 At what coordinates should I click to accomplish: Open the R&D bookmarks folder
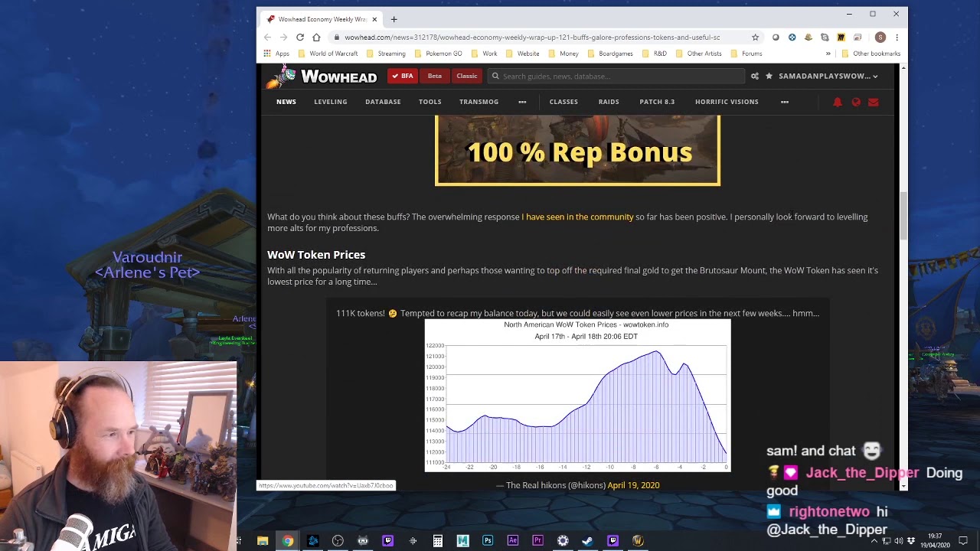click(x=655, y=54)
